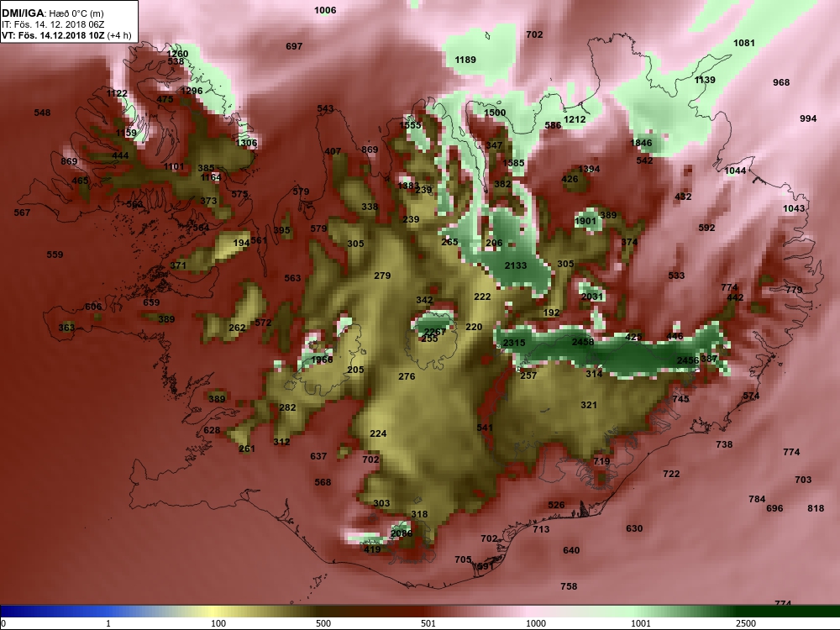840x630 pixels.
Task: Select the 'IT: Fös. 14. 12. 2018 06Z' line
Action: [52, 24]
